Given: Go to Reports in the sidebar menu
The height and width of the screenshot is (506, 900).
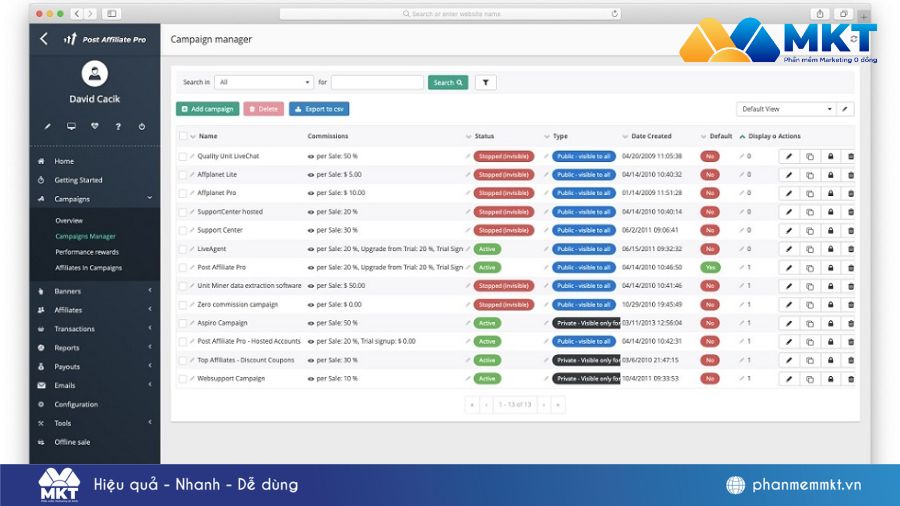Looking at the screenshot, I should (67, 348).
